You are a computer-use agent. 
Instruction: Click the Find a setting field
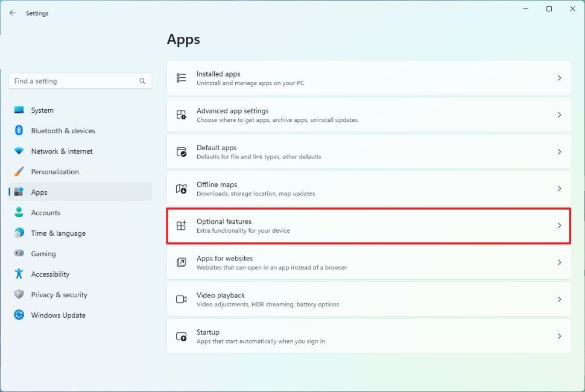[x=72, y=81]
